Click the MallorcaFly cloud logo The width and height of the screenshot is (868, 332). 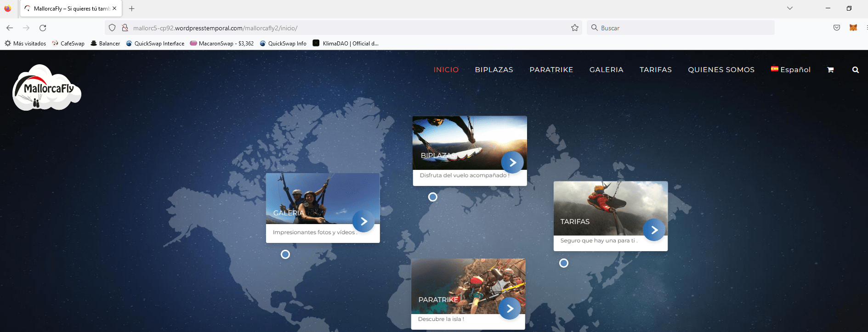47,88
